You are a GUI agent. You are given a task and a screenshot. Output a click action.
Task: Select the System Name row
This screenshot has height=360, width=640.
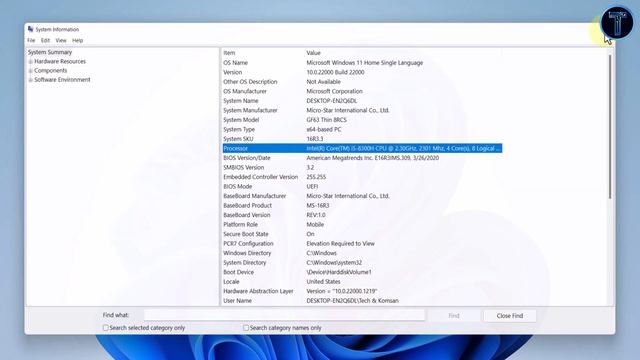pos(362,101)
